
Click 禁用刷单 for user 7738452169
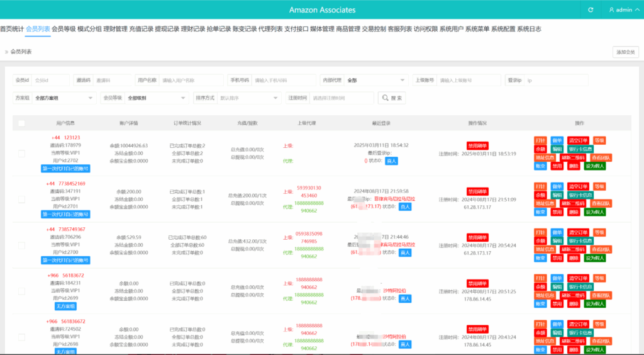pos(477,191)
